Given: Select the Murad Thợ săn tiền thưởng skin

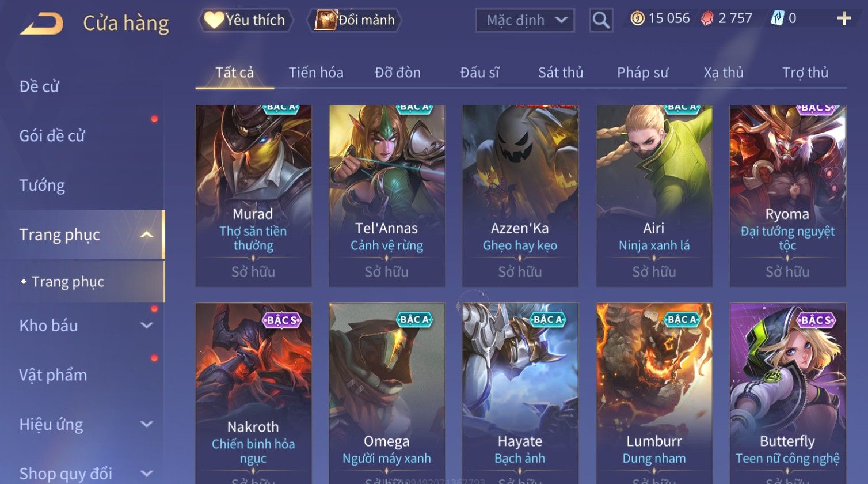Looking at the screenshot, I should [x=253, y=196].
